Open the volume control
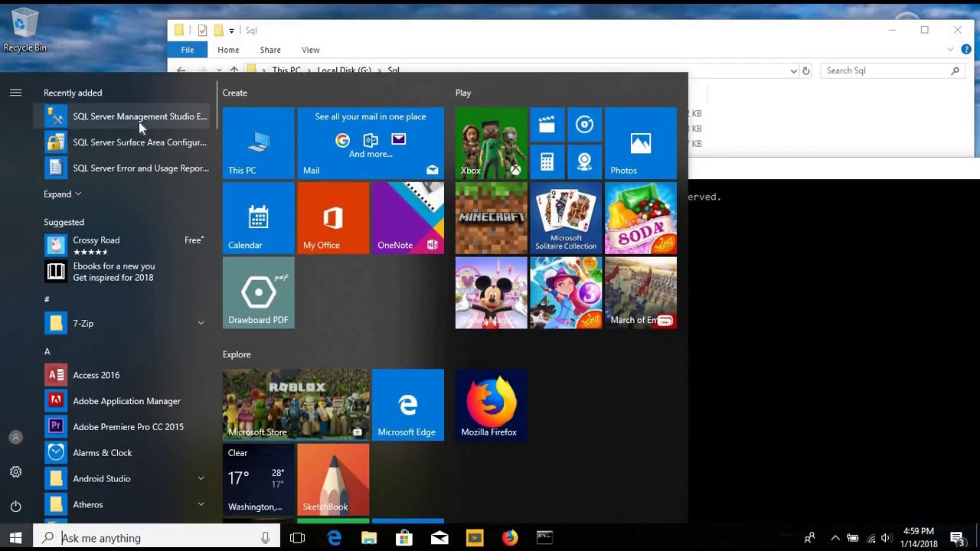This screenshot has height=551, width=980. click(x=886, y=538)
